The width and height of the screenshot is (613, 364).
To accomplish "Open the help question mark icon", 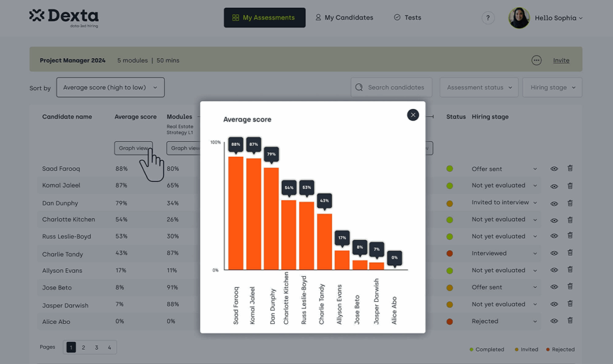I will click(488, 18).
